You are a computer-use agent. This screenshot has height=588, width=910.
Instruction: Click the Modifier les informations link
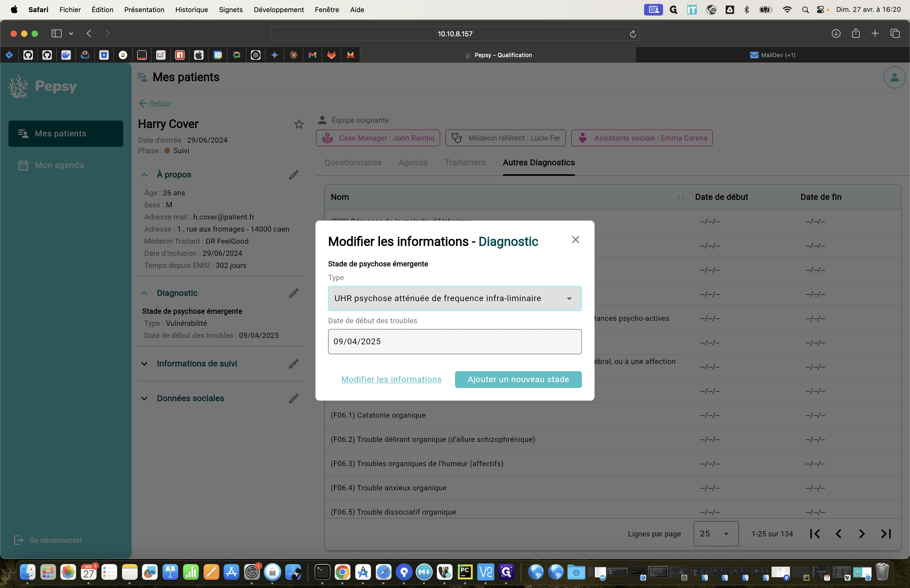click(x=391, y=379)
